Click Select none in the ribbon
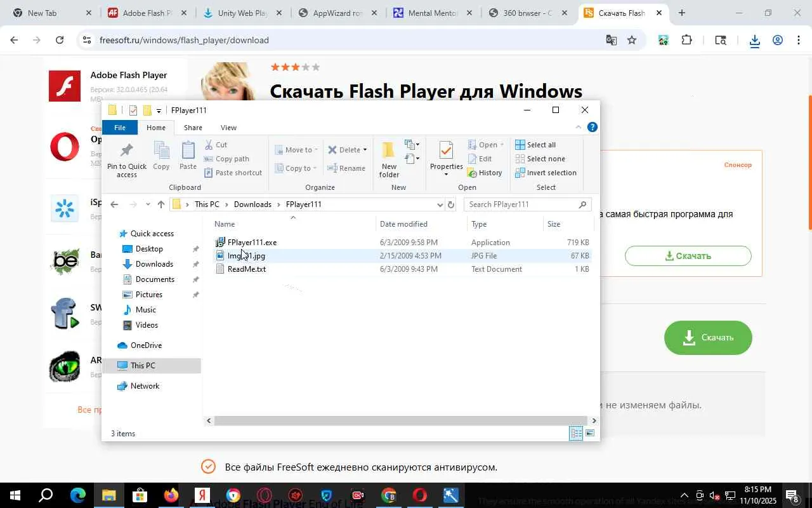812x508 pixels. (540, 159)
